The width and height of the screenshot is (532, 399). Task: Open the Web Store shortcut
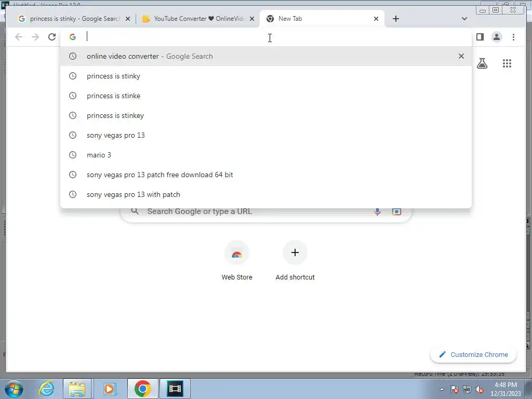tap(237, 261)
